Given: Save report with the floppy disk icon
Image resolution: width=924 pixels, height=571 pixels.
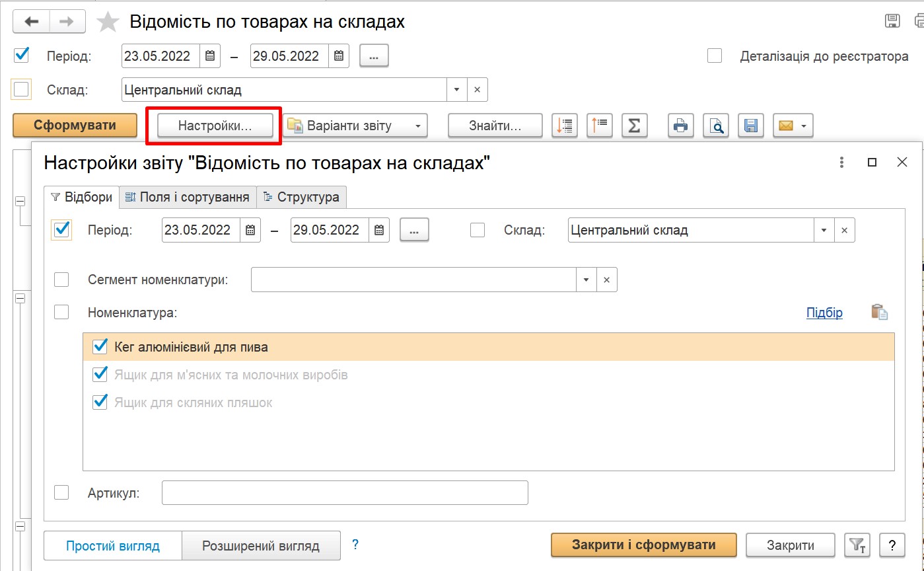Looking at the screenshot, I should (750, 125).
